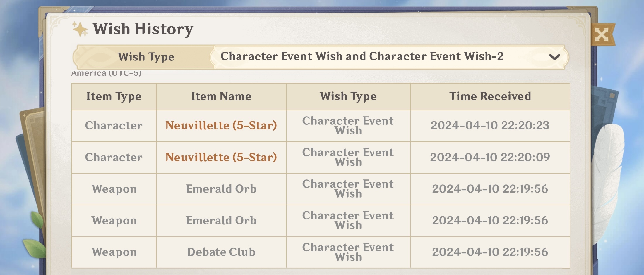644x275 pixels.
Task: Click the 2024-04-10 22:20:09 timestamp cell
Action: [x=490, y=158]
